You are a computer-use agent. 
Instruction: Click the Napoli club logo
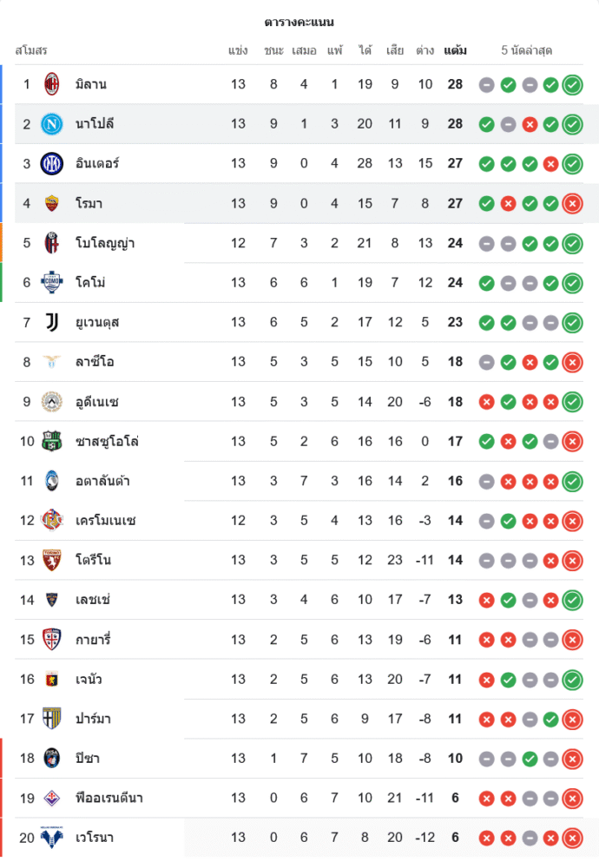pos(52,124)
